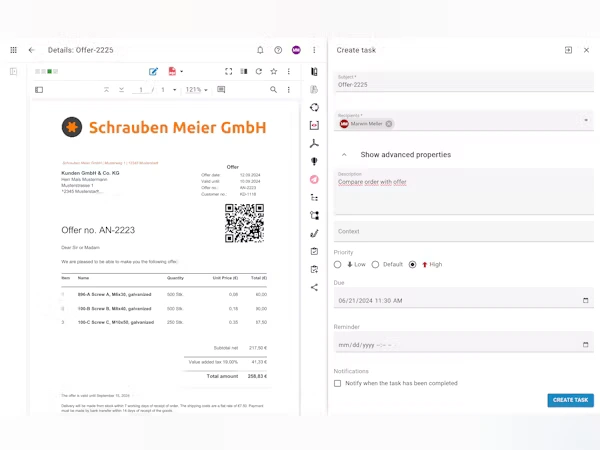Click the green status indicator square
This screenshot has height=450, width=600.
click(49, 72)
